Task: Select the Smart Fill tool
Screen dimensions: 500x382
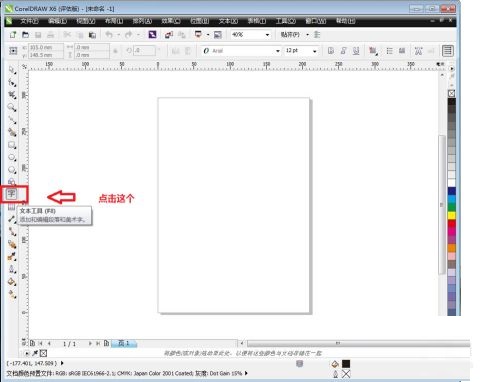Action: pos(12,132)
